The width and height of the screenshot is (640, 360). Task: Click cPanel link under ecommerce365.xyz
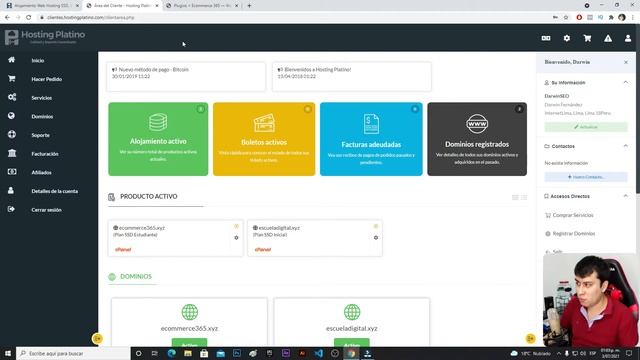123,249
